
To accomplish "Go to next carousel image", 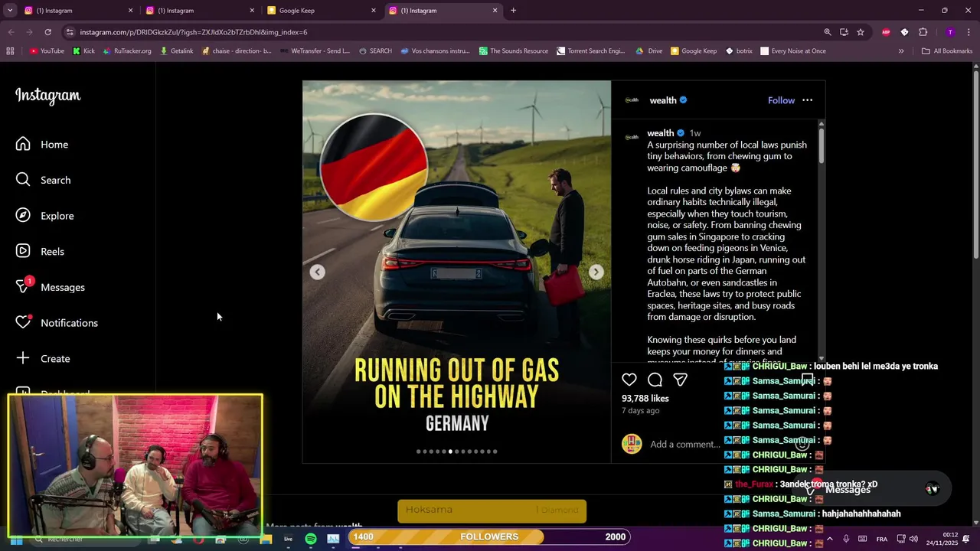I will click(596, 272).
